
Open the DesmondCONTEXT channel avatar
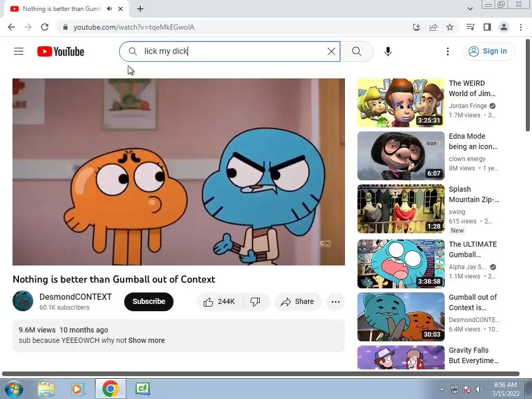[23, 301]
